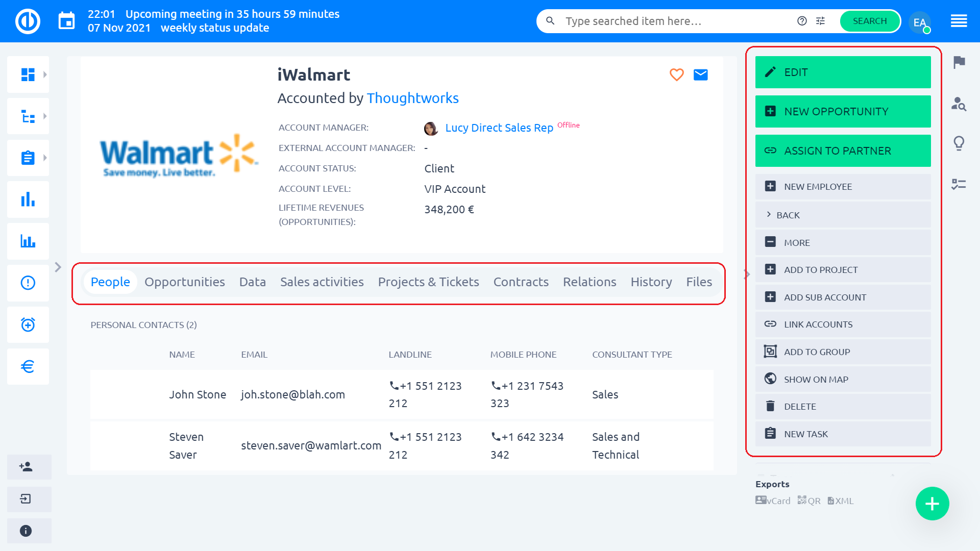Export as vCard
This screenshot has width=980, height=551.
coord(773,501)
